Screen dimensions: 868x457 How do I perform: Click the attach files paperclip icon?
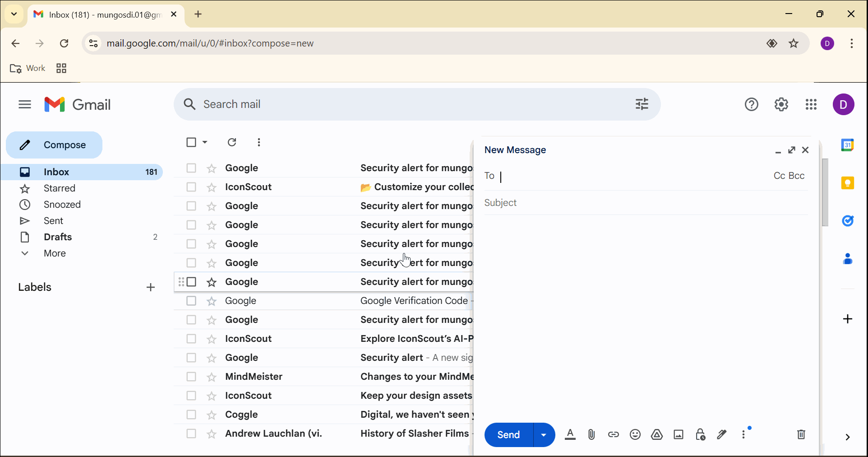(591, 435)
